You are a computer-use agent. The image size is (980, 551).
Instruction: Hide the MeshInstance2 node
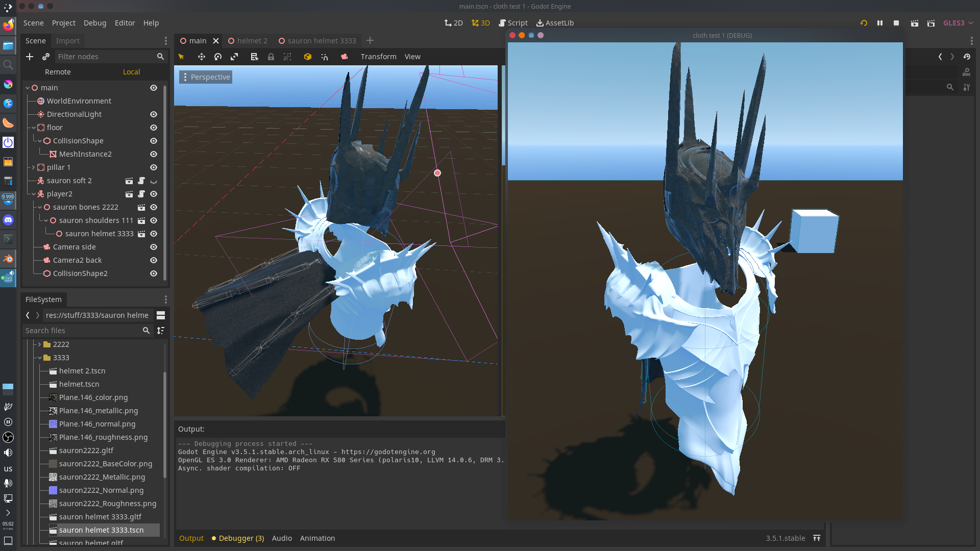(x=154, y=154)
